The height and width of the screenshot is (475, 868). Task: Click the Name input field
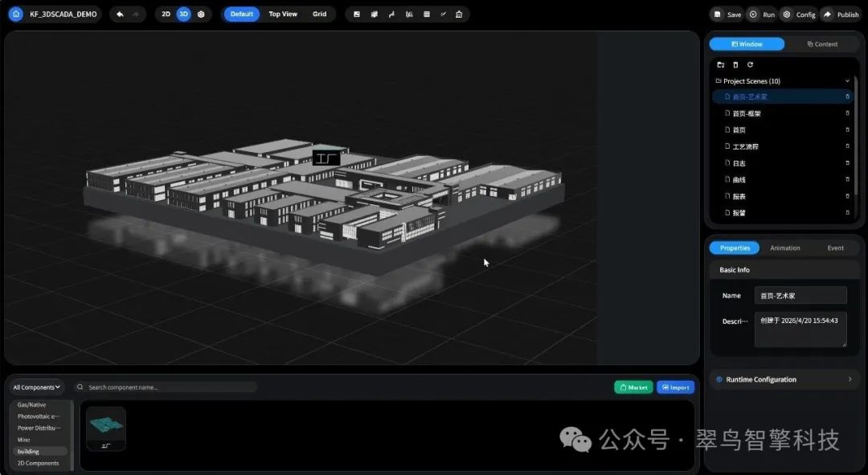(800, 296)
